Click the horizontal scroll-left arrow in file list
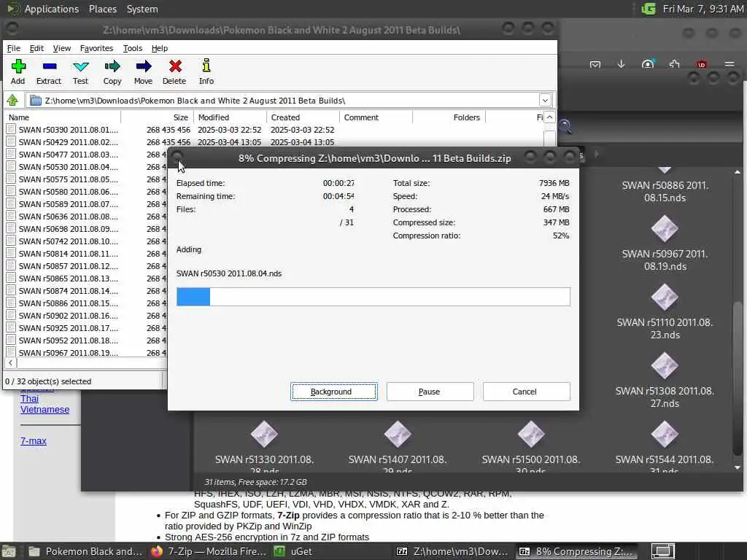The image size is (747, 560). click(x=10, y=363)
